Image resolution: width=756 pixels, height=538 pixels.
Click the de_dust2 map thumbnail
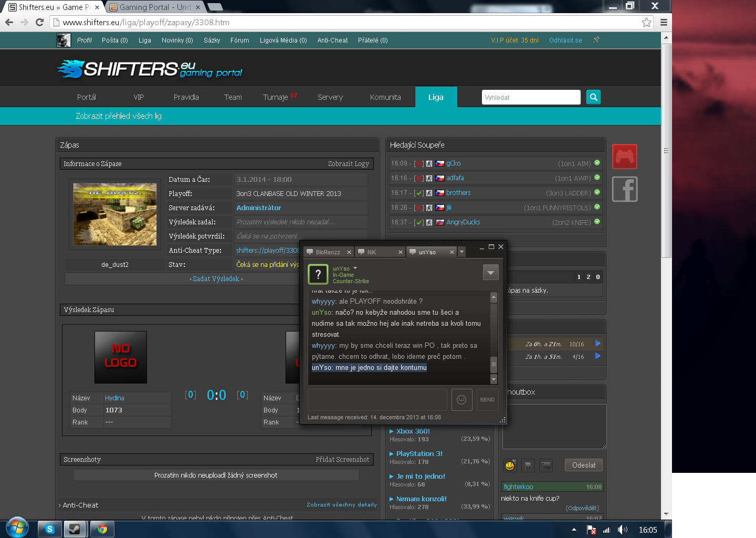point(115,214)
